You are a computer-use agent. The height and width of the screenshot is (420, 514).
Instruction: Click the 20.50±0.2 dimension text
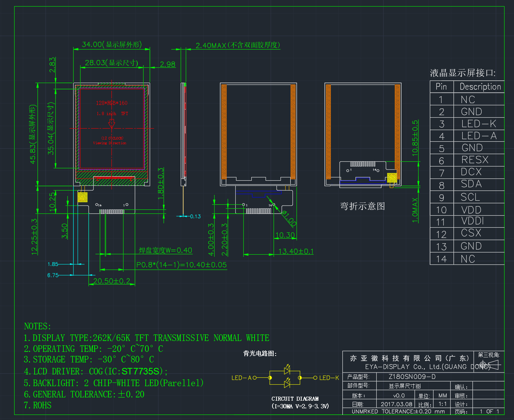click(x=111, y=281)
